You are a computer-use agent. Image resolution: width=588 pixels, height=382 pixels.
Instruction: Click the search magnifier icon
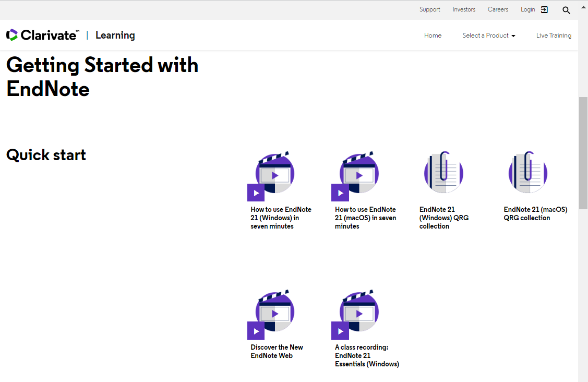pyautogui.click(x=566, y=10)
